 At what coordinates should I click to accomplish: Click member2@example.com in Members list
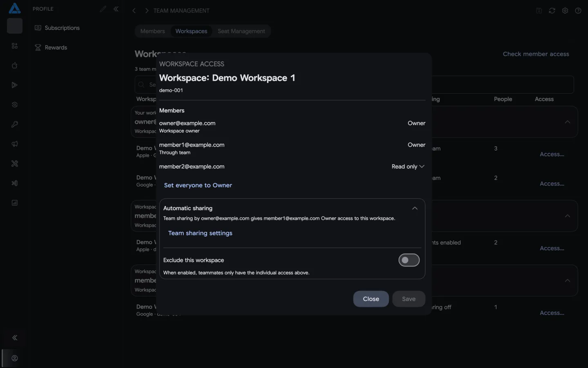pos(192,166)
